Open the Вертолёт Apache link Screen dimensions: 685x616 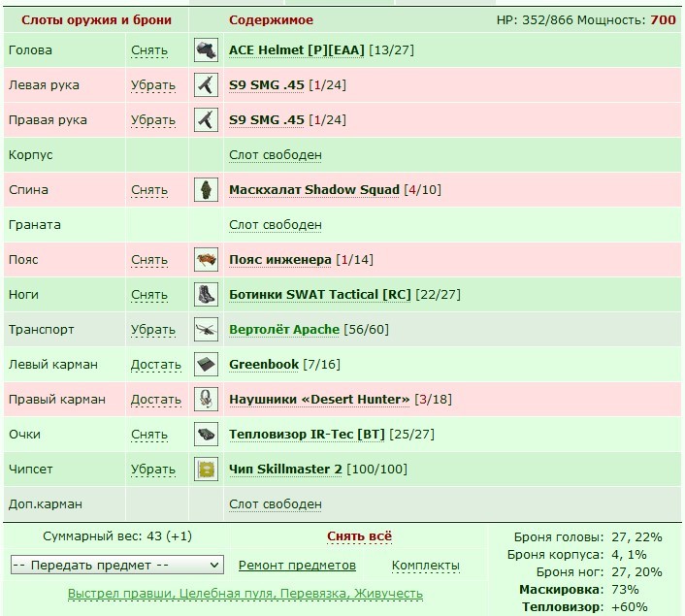click(284, 330)
